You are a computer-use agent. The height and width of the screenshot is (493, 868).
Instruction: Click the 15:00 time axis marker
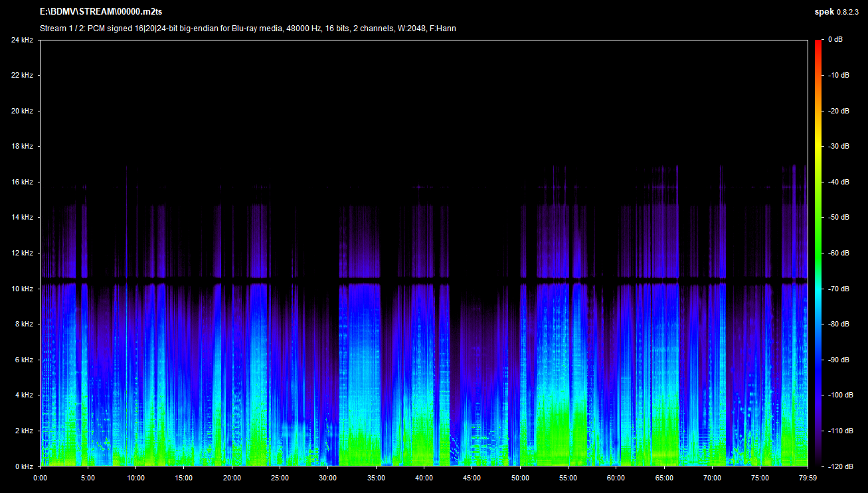(184, 477)
